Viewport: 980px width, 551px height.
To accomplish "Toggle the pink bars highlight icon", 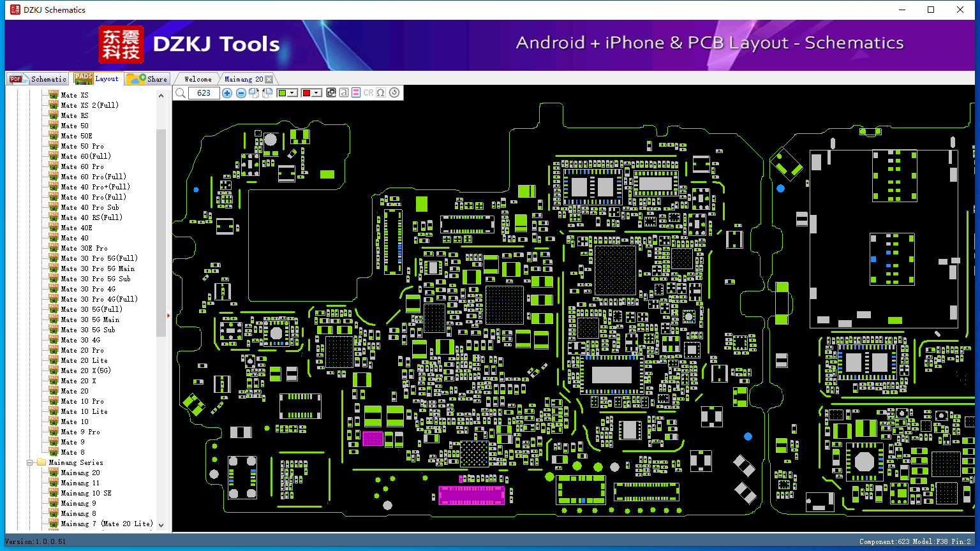I will click(x=356, y=93).
